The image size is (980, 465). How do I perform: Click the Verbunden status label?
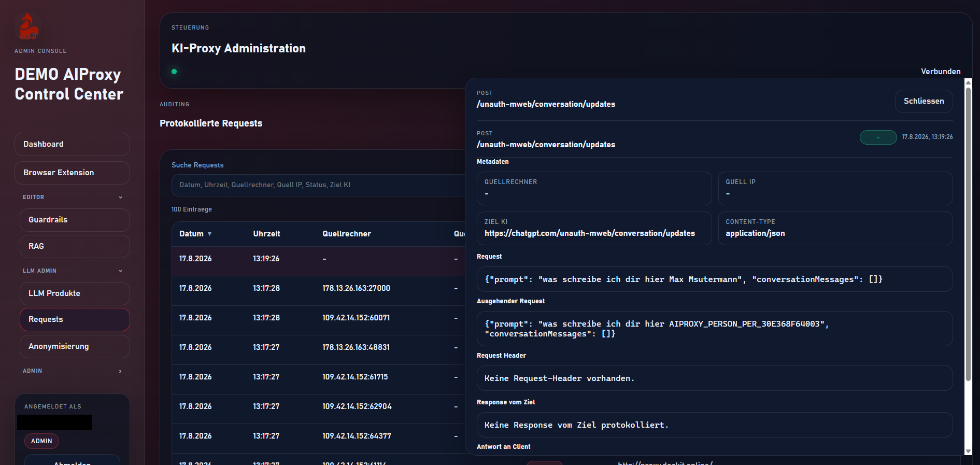point(941,72)
